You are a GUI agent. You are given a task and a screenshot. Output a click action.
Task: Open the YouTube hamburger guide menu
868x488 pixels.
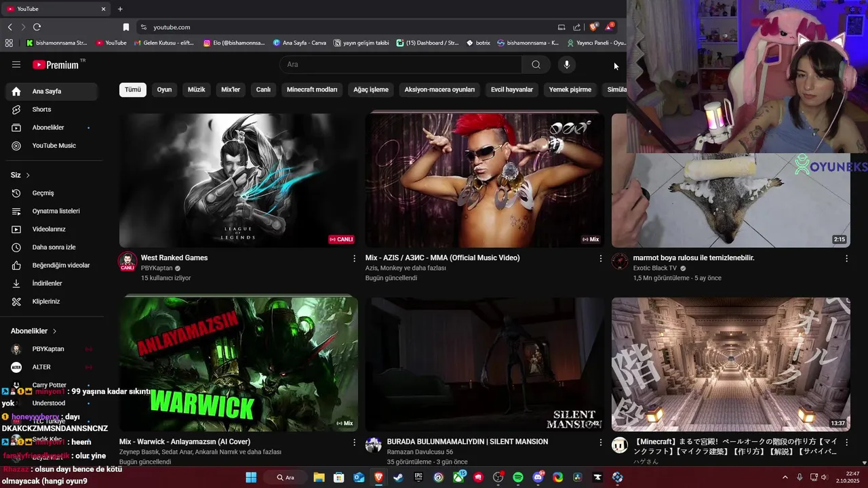[16, 64]
